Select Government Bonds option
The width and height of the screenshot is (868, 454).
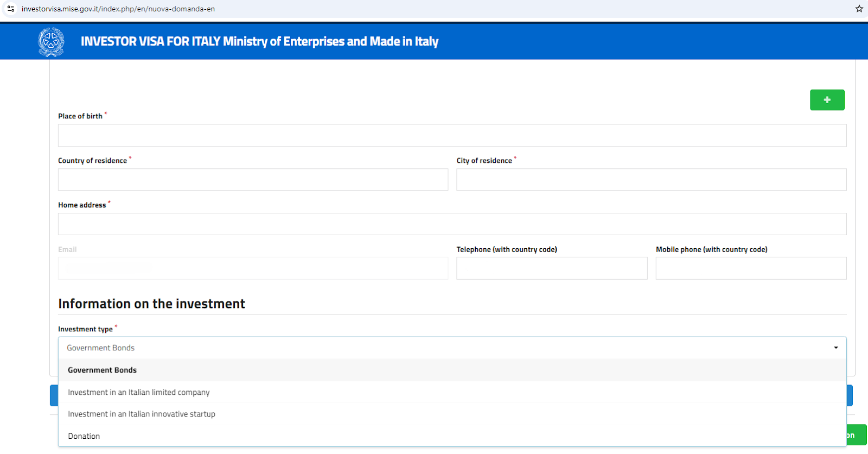[x=103, y=370]
